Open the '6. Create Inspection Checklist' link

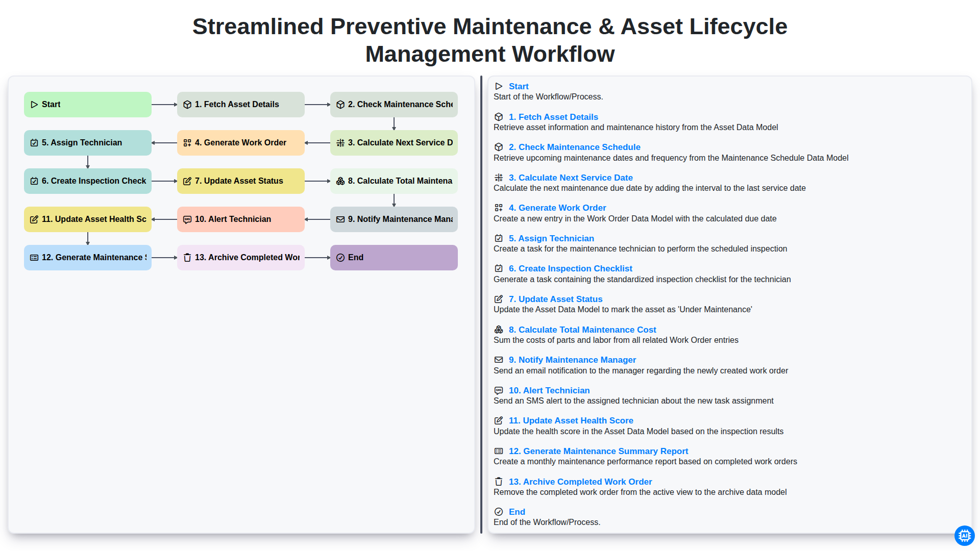point(570,268)
